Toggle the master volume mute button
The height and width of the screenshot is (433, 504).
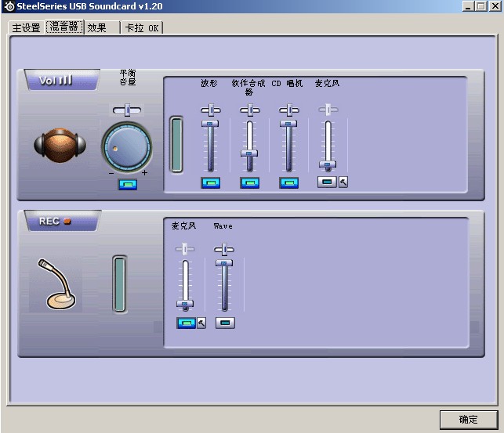pos(127,184)
